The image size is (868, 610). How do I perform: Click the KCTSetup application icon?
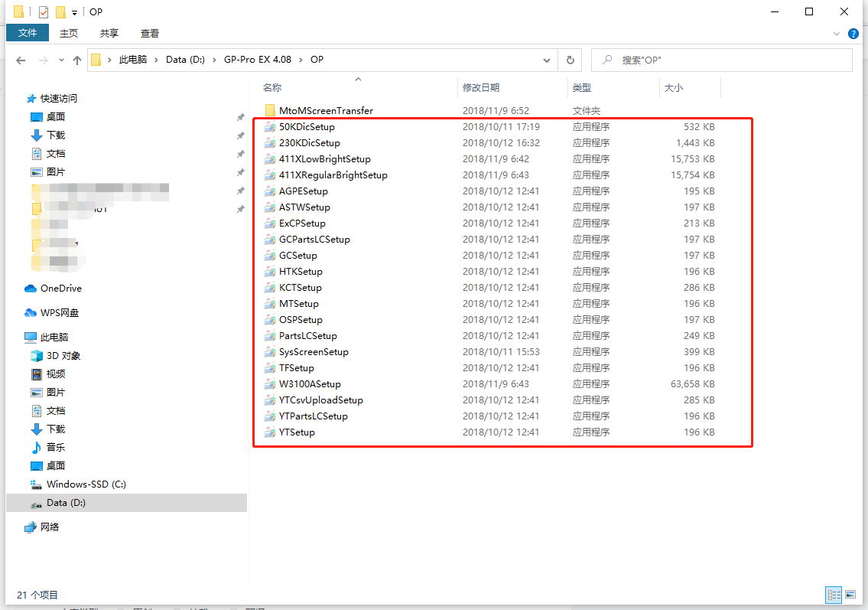(x=270, y=288)
